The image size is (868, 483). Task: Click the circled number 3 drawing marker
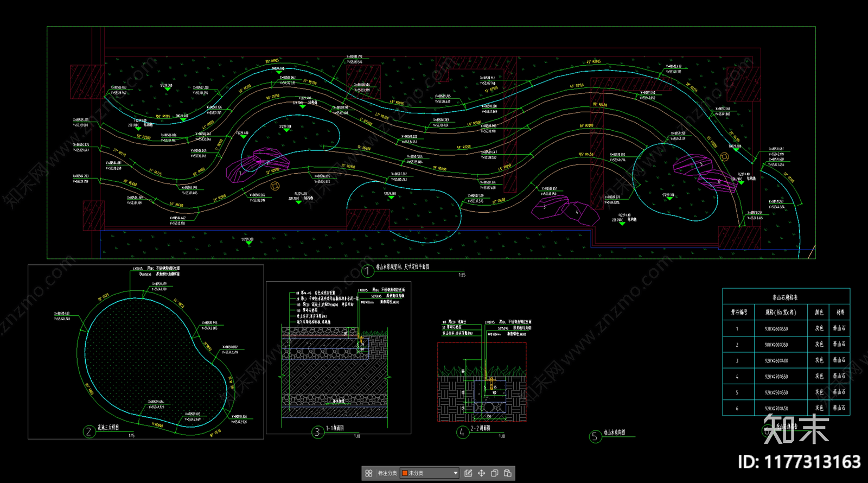(317, 432)
